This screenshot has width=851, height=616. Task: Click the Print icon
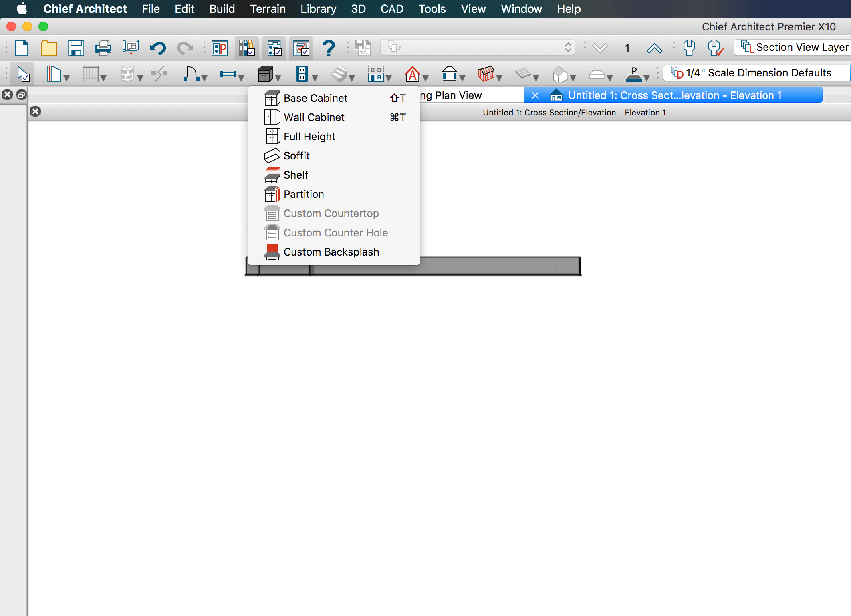(103, 48)
